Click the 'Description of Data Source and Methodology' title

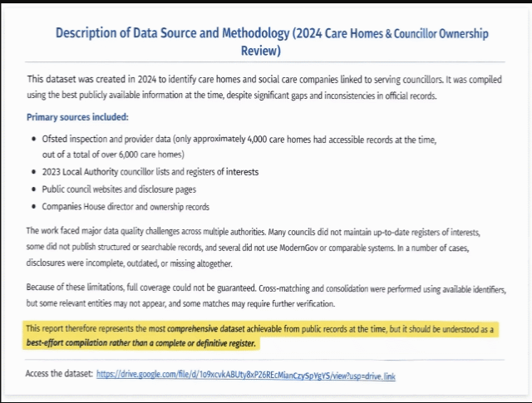[272, 42]
